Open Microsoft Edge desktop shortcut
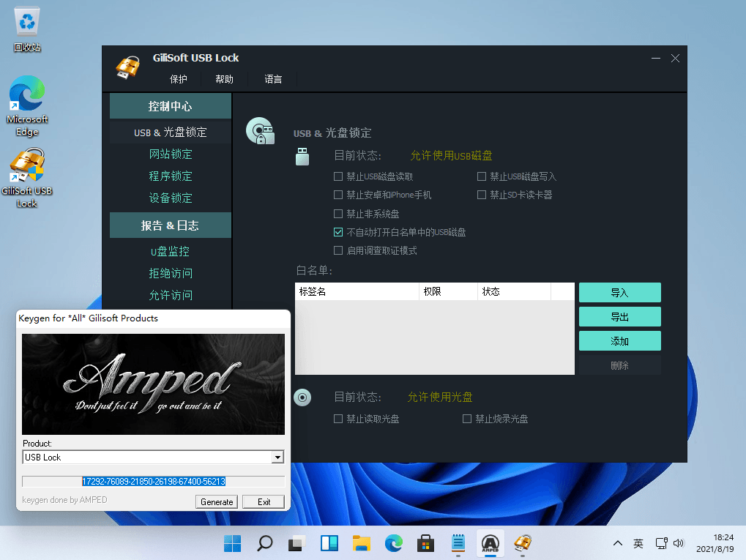 coord(27,106)
